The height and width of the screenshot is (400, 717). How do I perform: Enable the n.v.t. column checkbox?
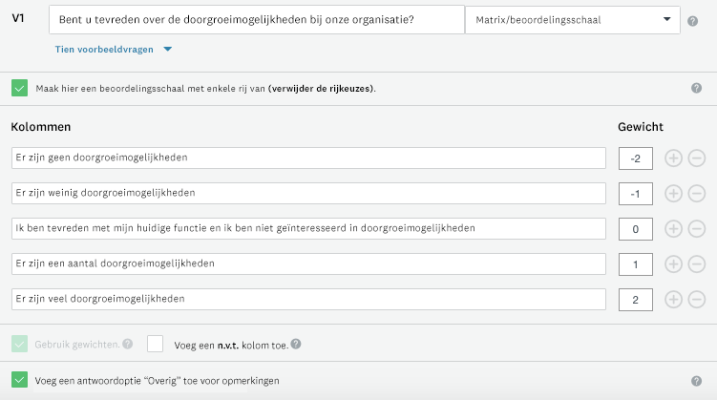tap(156, 344)
